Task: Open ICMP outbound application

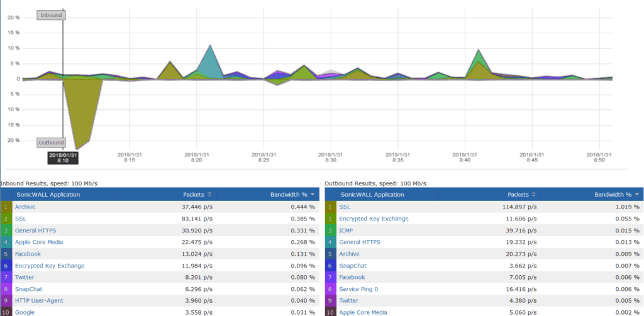Action: pyautogui.click(x=346, y=231)
